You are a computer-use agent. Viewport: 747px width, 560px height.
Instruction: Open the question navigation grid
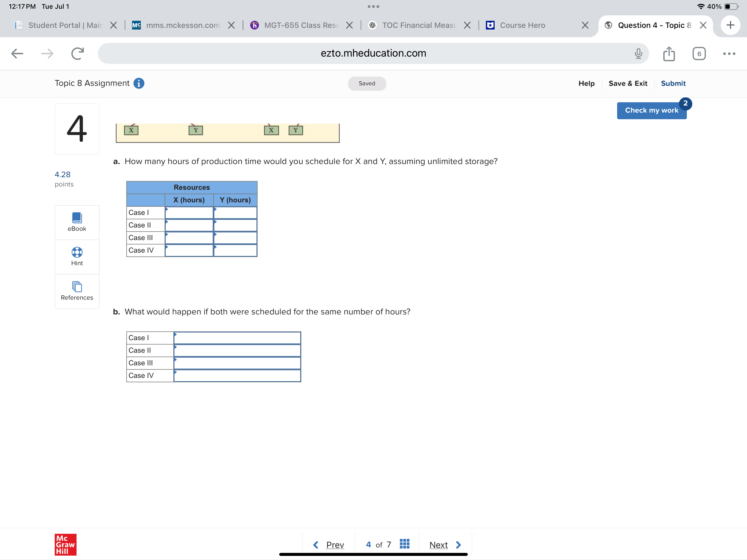tap(404, 544)
